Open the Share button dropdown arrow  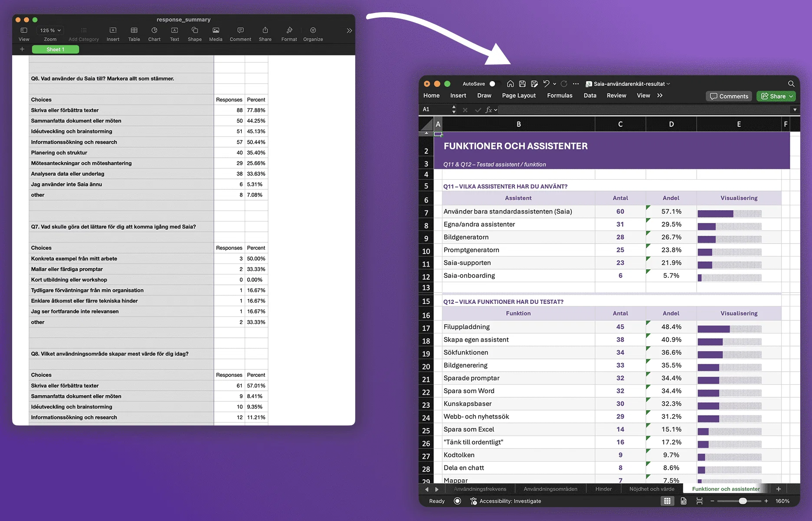pos(791,96)
